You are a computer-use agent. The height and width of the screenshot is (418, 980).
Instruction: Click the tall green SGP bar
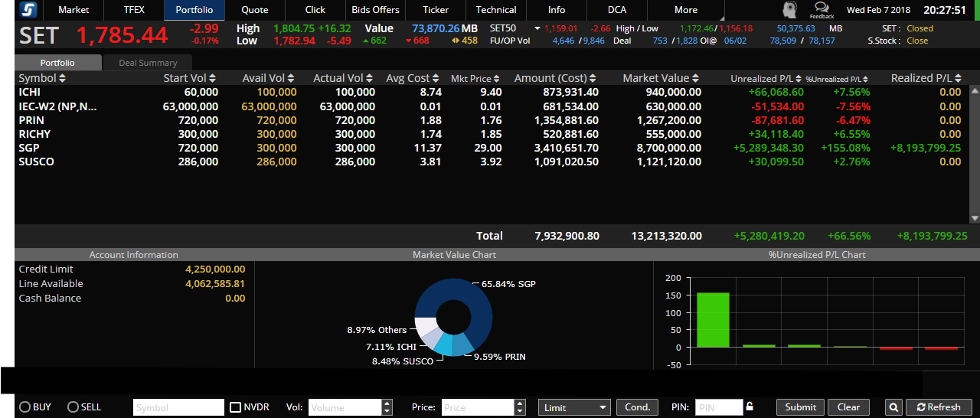coord(713,320)
